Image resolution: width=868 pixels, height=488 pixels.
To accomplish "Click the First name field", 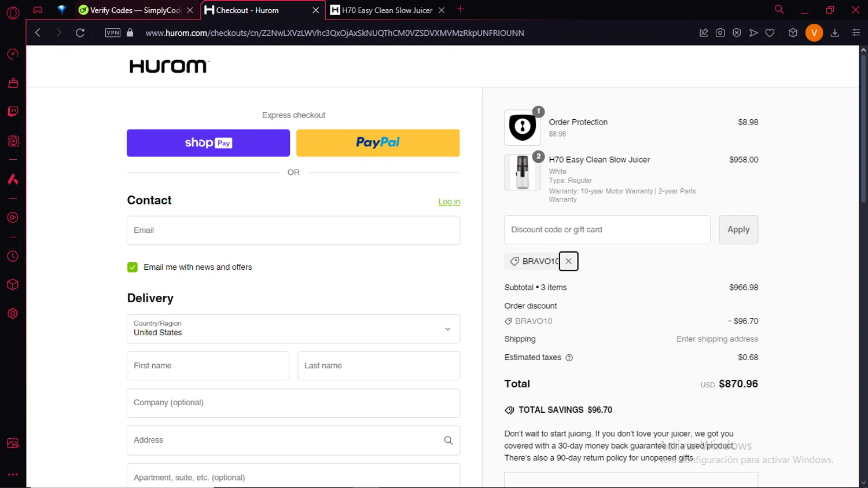I will point(208,366).
